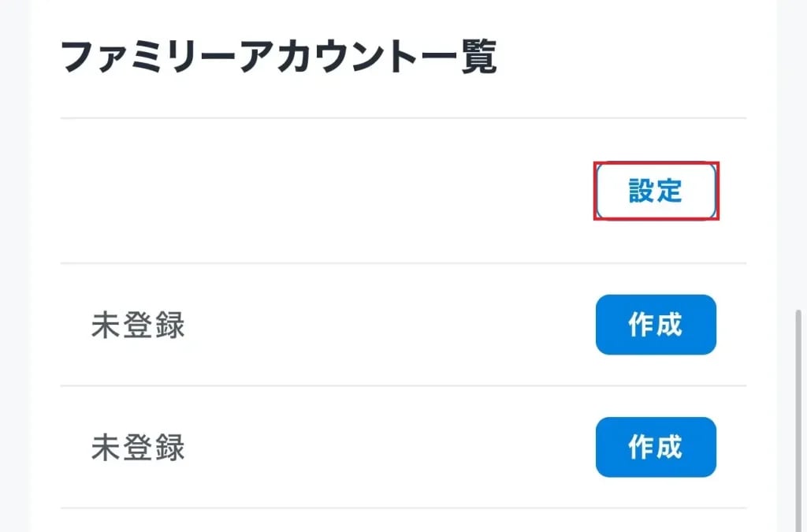807x532 pixels.
Task: Click the ファミリーアカウント一覧 heading
Action: 278,58
